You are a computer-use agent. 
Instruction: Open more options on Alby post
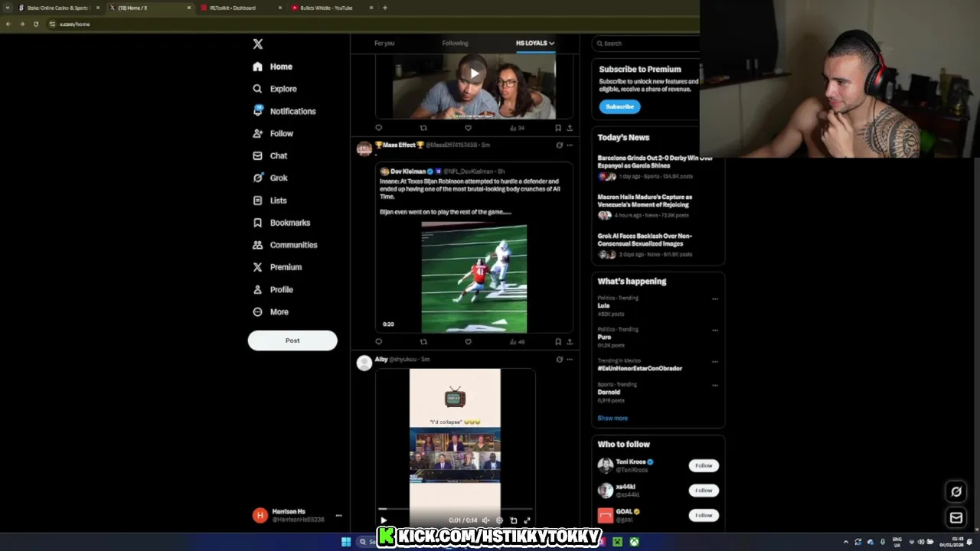tap(569, 359)
